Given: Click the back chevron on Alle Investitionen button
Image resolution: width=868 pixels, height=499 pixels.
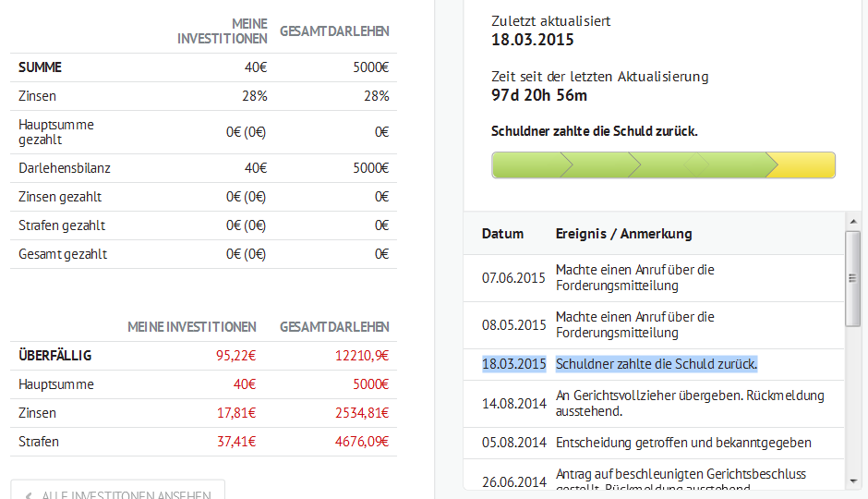Looking at the screenshot, I should pos(29,495).
